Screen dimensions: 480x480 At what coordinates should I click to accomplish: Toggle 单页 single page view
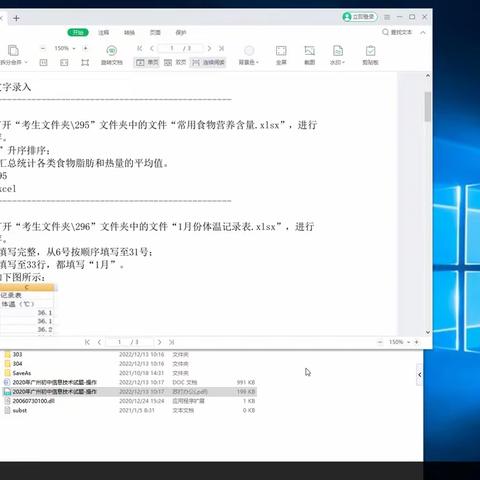point(147,62)
